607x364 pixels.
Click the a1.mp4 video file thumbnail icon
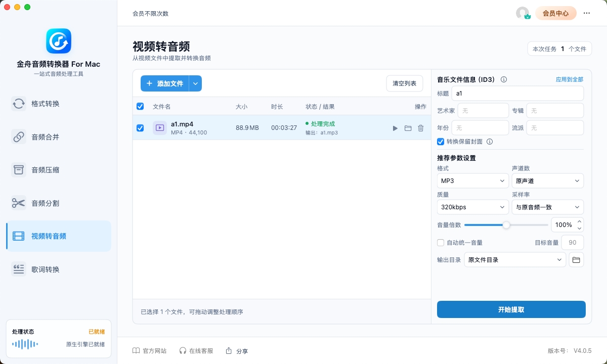click(x=160, y=128)
